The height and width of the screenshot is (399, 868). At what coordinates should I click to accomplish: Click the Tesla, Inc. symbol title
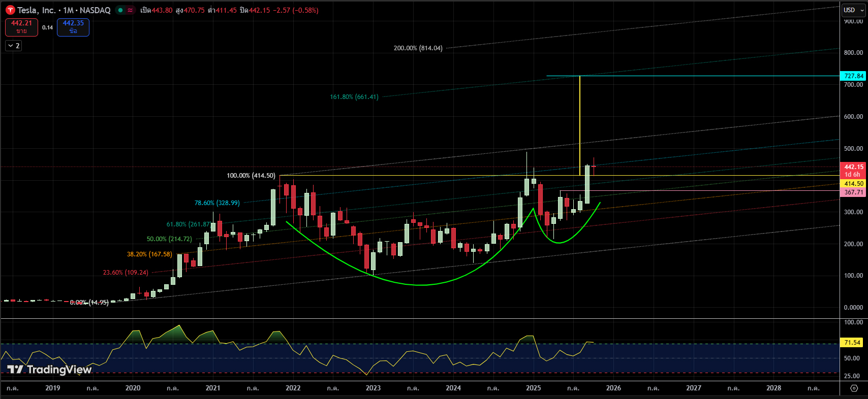37,10
